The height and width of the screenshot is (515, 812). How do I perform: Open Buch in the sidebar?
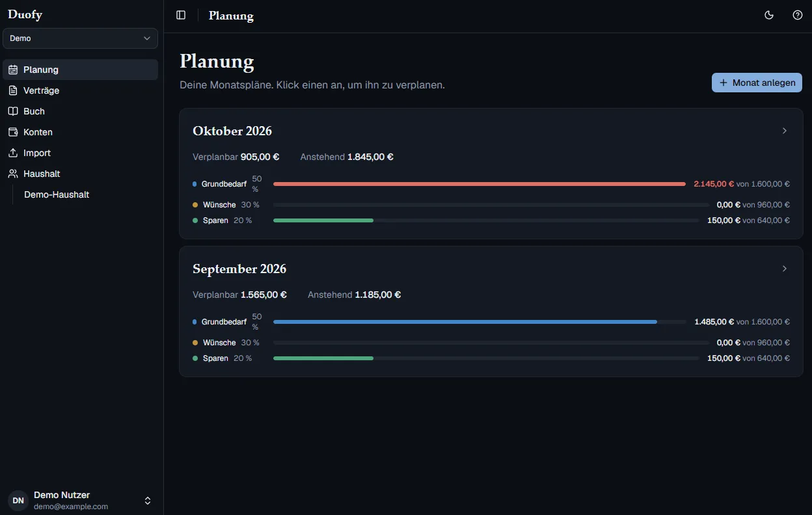pyautogui.click(x=80, y=111)
